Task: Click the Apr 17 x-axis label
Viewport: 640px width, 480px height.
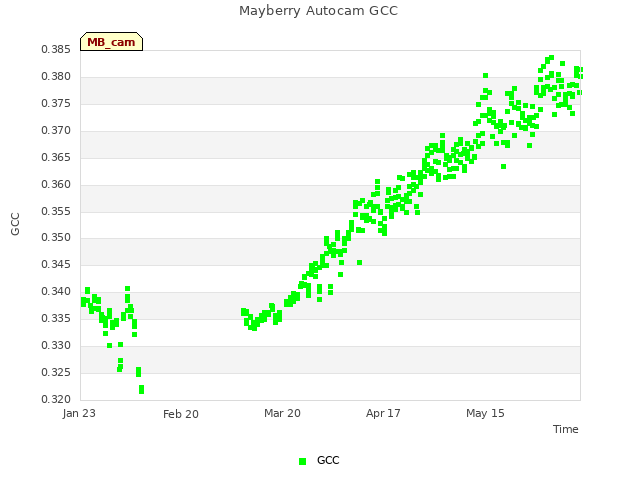Action: [383, 413]
